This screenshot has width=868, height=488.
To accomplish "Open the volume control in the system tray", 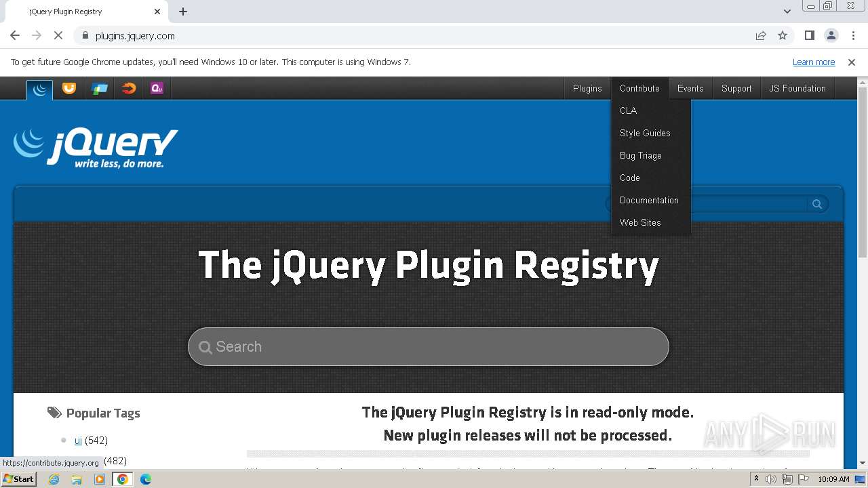I will click(x=771, y=479).
